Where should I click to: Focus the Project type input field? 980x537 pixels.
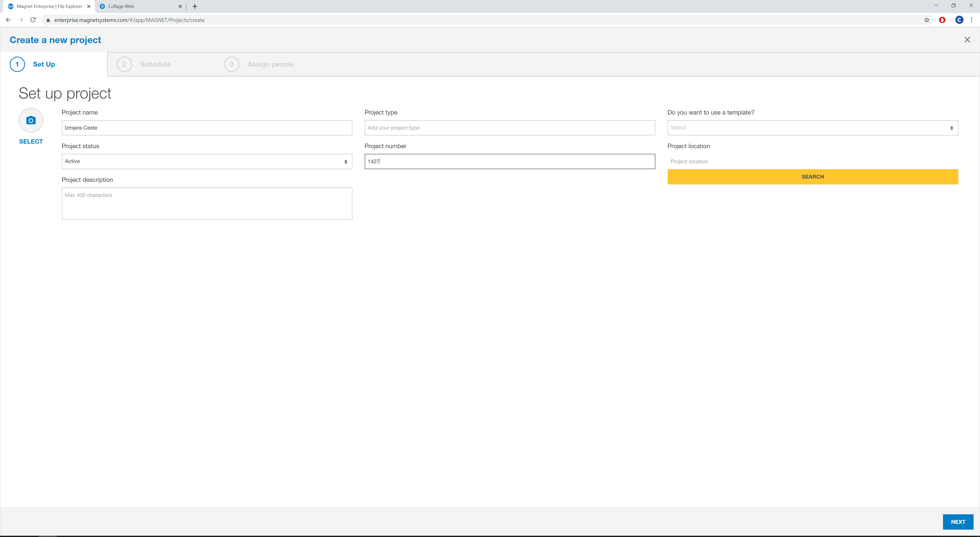pyautogui.click(x=509, y=128)
